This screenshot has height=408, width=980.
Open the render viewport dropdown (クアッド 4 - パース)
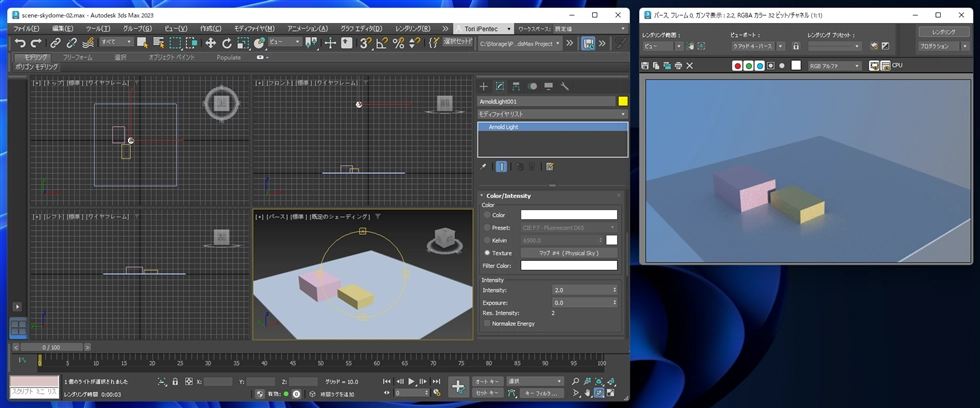coord(758,46)
